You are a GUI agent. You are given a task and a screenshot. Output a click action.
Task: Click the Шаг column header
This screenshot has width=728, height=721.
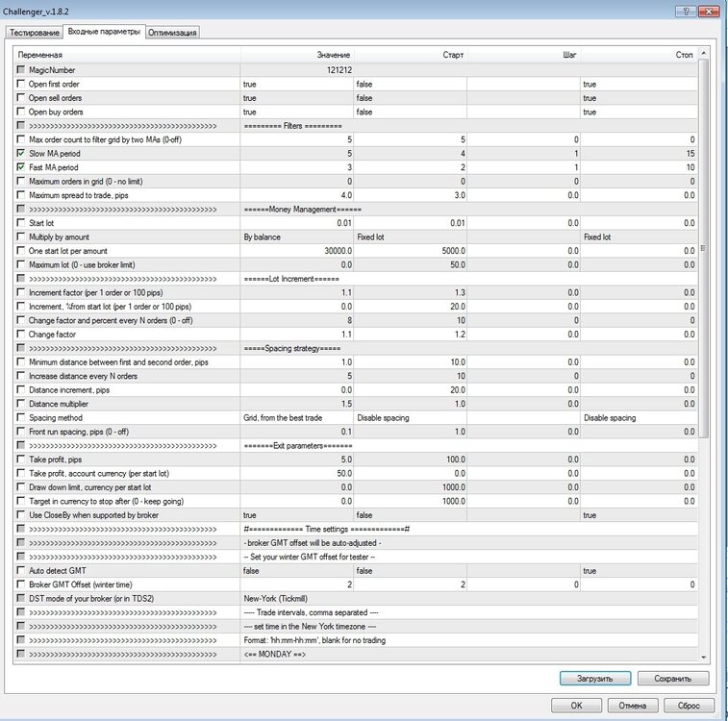523,55
